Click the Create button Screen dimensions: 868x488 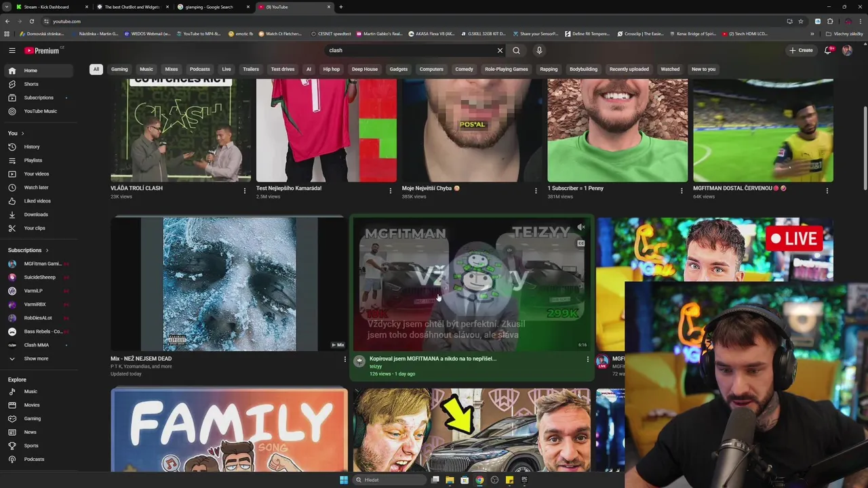(801, 50)
